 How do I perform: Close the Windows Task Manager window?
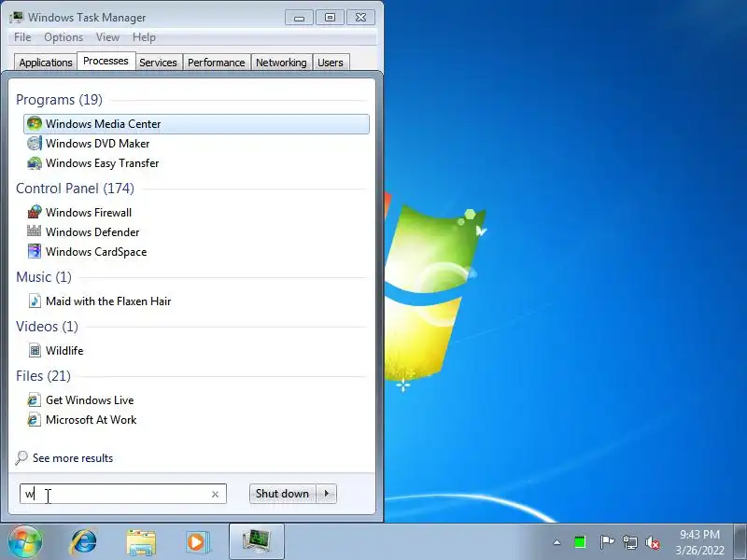click(361, 18)
